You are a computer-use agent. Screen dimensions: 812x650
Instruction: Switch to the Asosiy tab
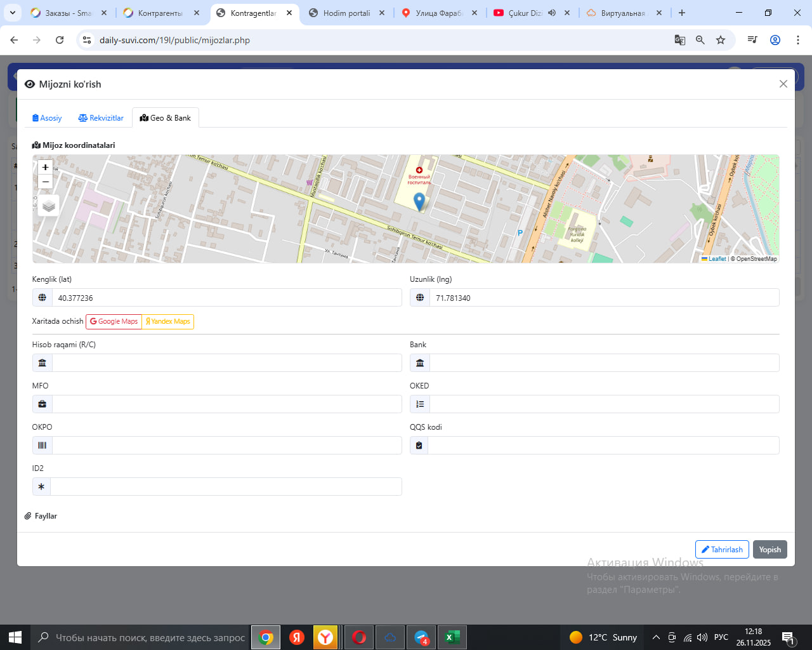tap(47, 118)
